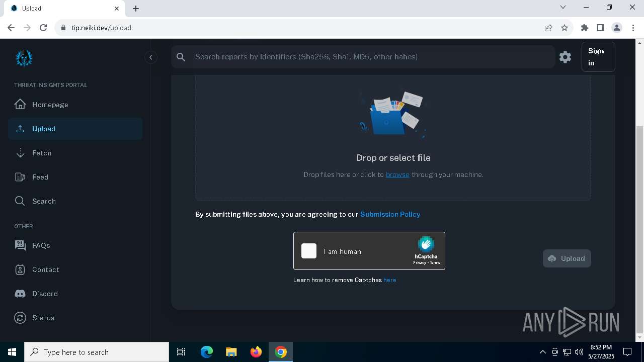This screenshot has width=644, height=362.
Task: Collapse the sidebar with chevron button
Action: [x=150, y=57]
